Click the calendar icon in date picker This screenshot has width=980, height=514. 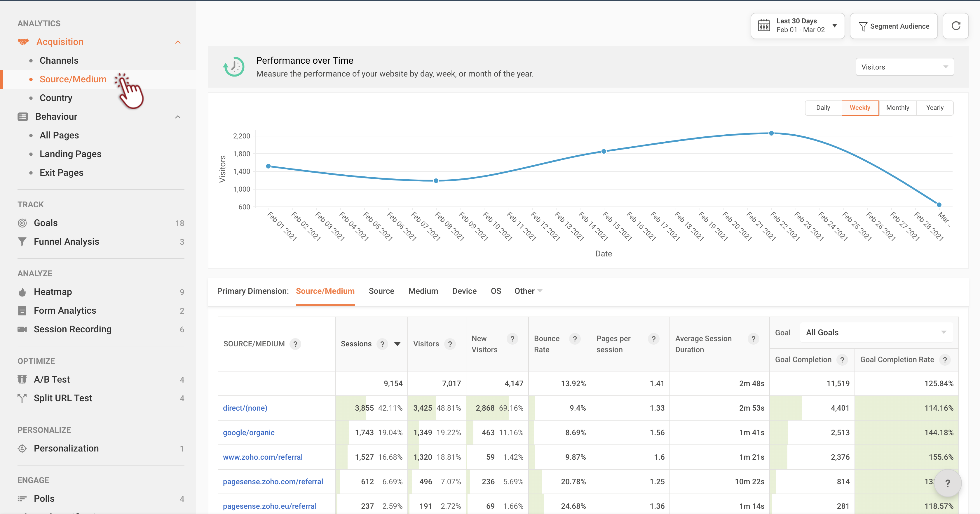[763, 25]
